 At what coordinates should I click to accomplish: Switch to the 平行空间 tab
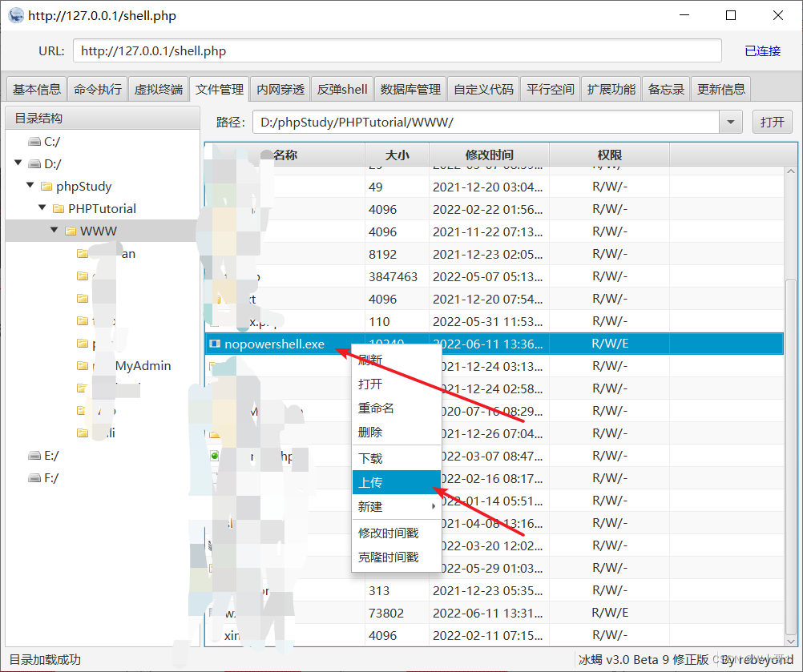[550, 89]
